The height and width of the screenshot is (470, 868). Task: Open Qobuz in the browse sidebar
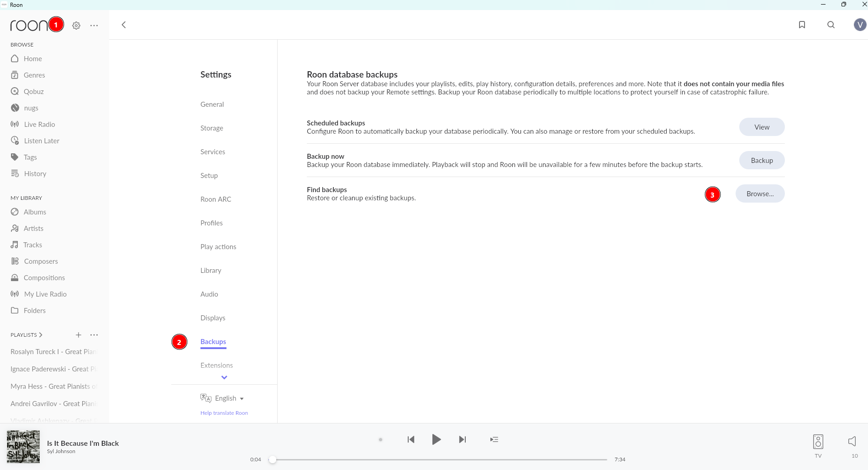(x=34, y=92)
